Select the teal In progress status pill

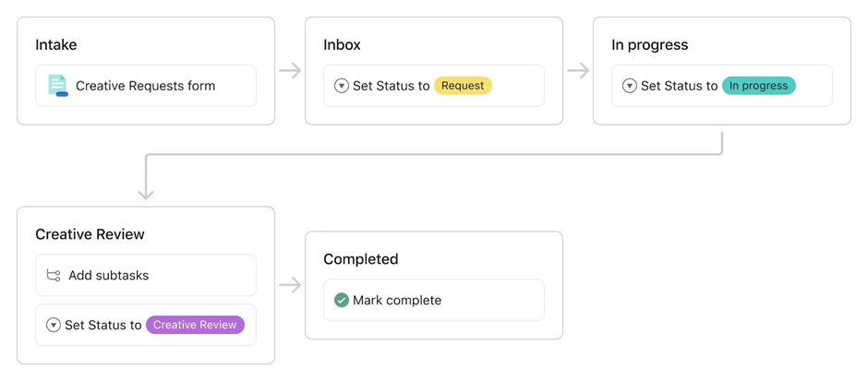coord(758,86)
